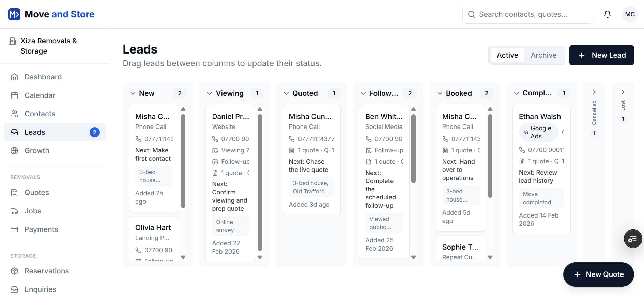Click the search contacts and quotes field

(527, 14)
